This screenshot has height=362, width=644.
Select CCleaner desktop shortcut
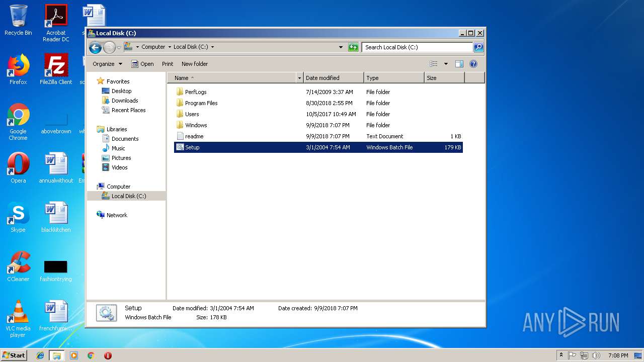[x=18, y=266]
